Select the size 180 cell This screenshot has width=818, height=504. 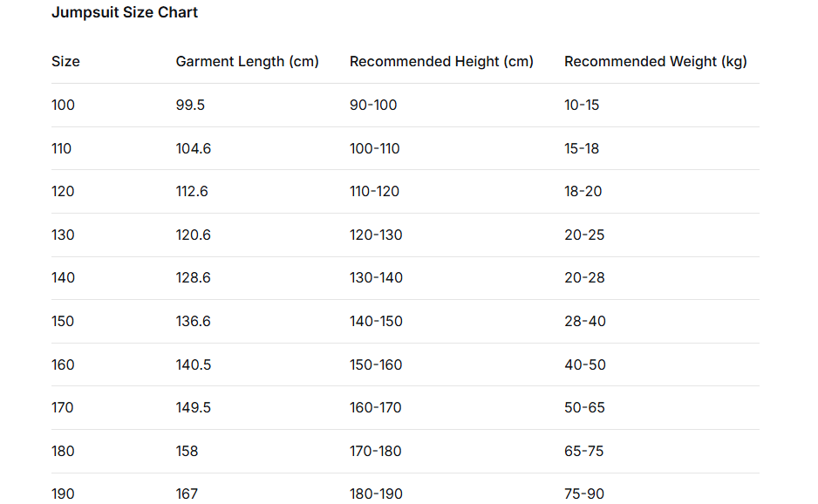64,451
